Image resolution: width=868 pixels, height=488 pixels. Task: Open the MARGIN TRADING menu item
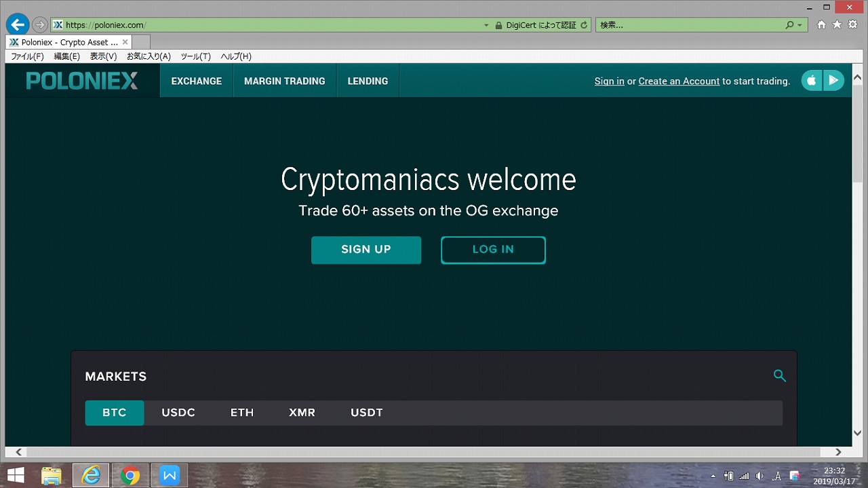284,81
